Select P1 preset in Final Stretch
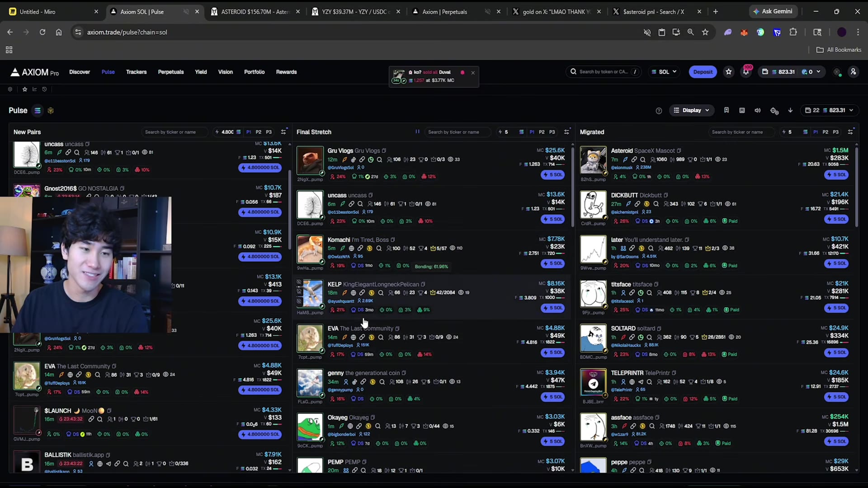The height and width of the screenshot is (488, 868). pos(532,132)
